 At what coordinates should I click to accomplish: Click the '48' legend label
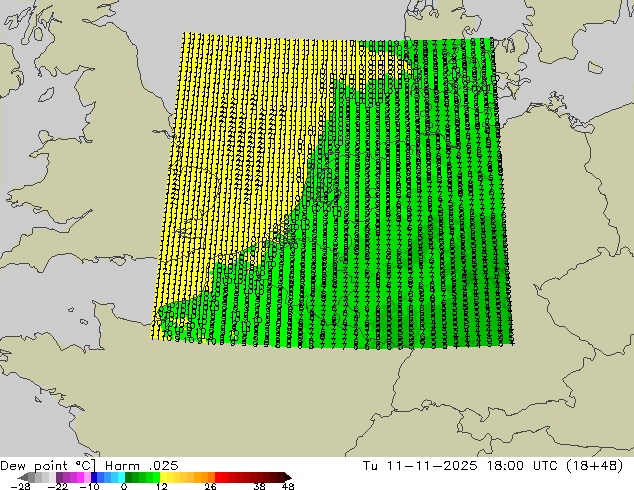pyautogui.click(x=288, y=486)
